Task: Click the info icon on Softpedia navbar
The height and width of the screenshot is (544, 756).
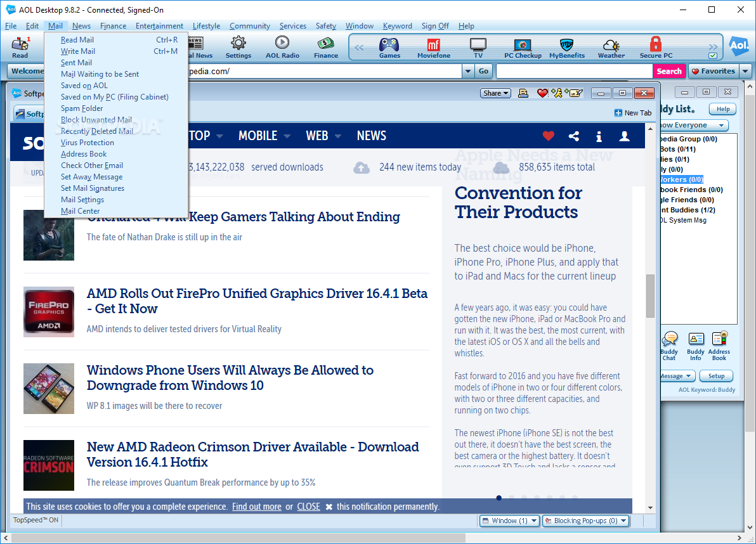Action: click(x=599, y=136)
